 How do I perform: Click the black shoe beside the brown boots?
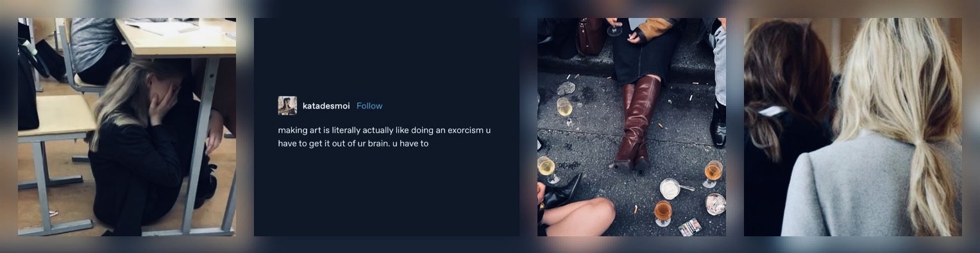point(718,126)
